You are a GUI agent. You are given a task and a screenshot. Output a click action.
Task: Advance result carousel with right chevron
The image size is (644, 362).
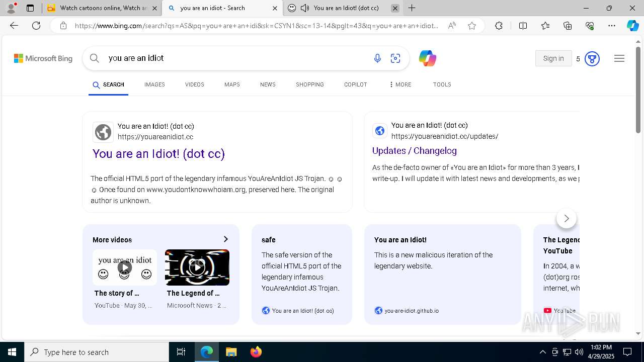click(567, 218)
